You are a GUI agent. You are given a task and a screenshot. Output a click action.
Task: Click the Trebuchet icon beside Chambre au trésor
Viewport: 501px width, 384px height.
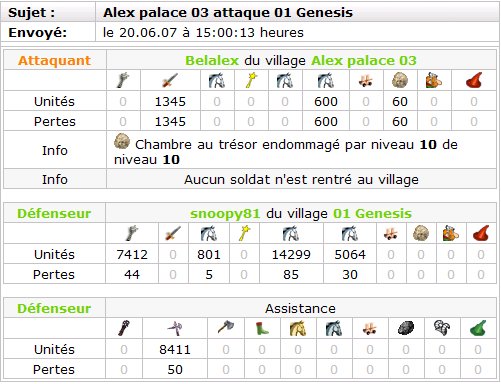pyautogui.click(x=122, y=142)
